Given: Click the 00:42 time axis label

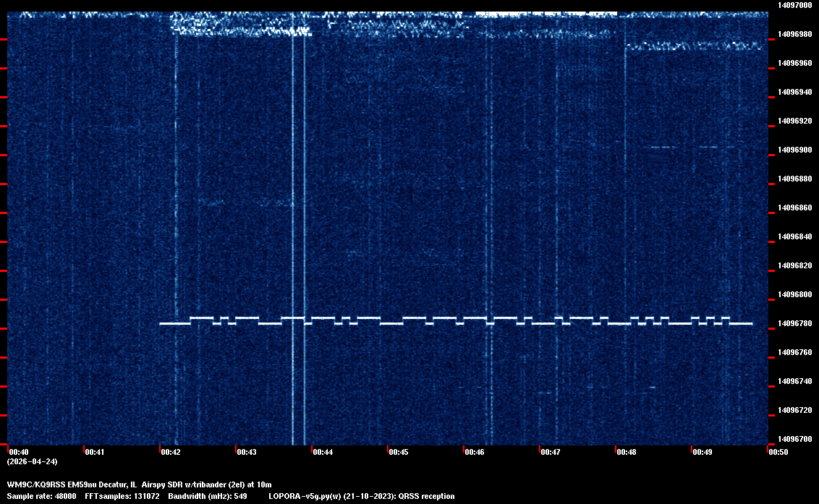Looking at the screenshot, I should pos(171,452).
